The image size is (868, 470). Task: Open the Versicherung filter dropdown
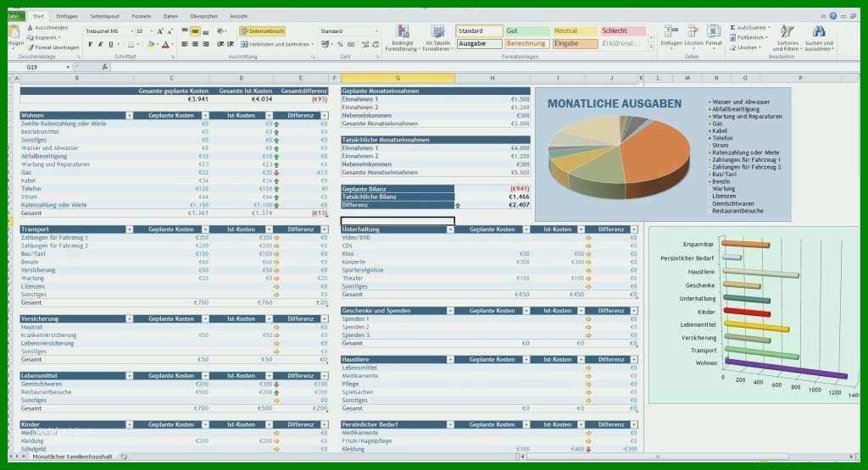coord(129,319)
